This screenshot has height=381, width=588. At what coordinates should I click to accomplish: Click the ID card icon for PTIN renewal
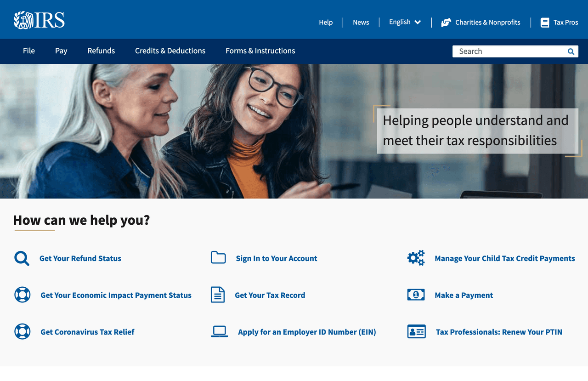click(x=416, y=331)
